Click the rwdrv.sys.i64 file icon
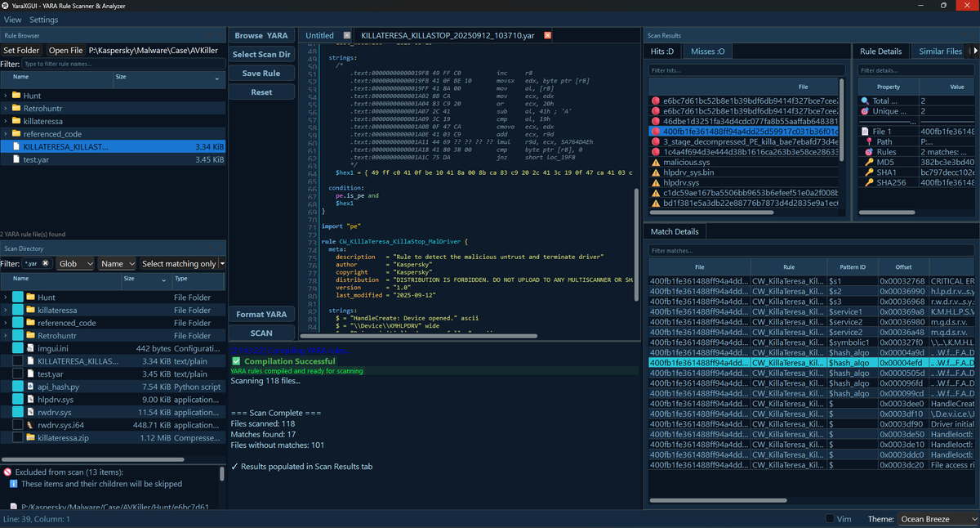This screenshot has width=980, height=528. (x=30, y=425)
